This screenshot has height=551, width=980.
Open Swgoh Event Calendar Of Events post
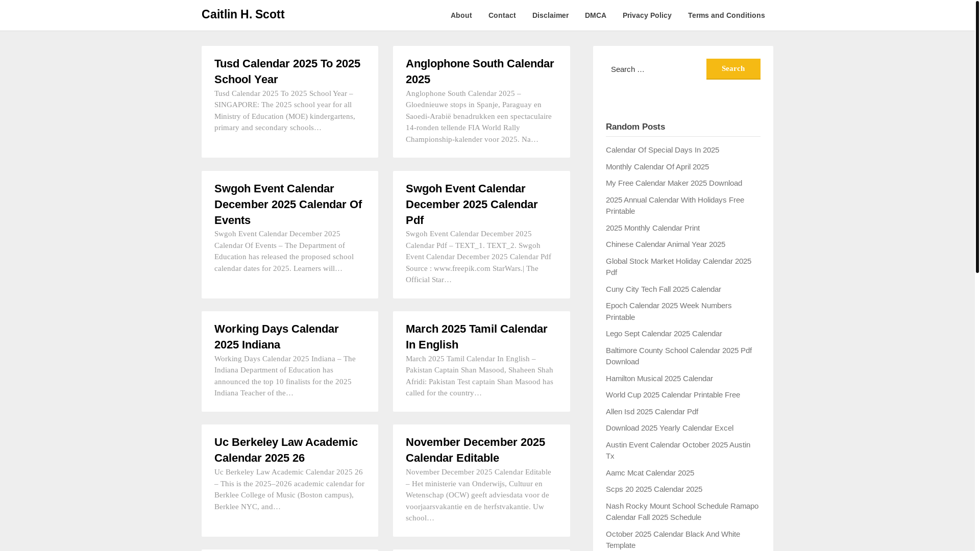click(288, 204)
